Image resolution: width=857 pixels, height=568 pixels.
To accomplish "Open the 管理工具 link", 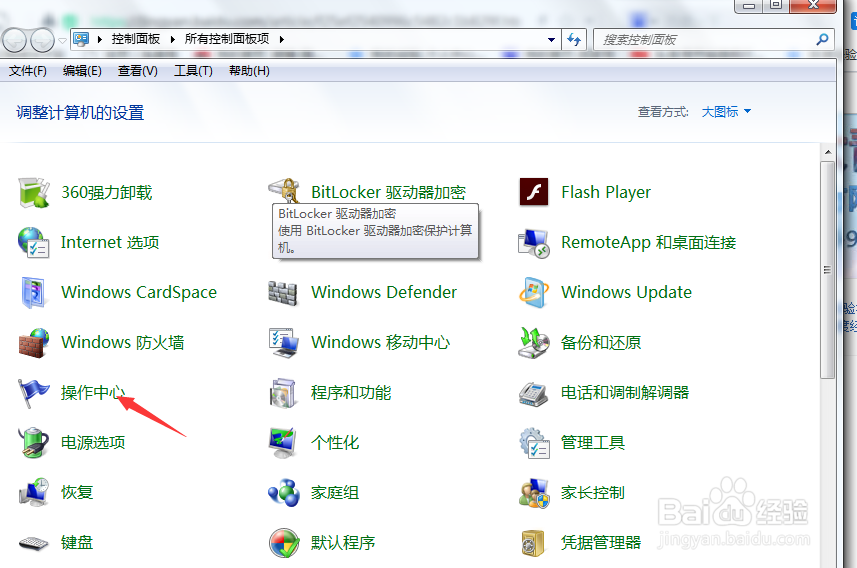I will click(x=593, y=442).
